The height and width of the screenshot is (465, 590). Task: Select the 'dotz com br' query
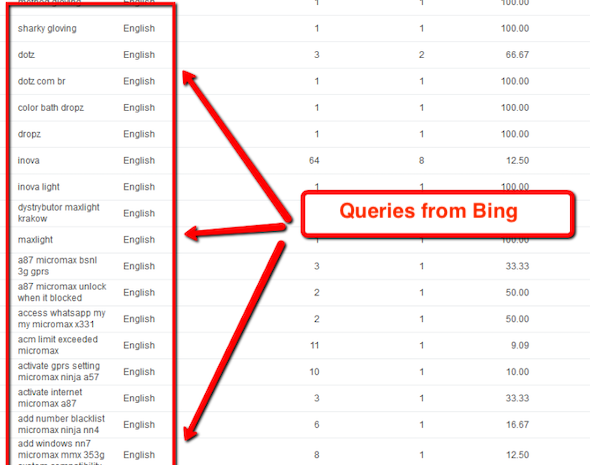[41, 81]
